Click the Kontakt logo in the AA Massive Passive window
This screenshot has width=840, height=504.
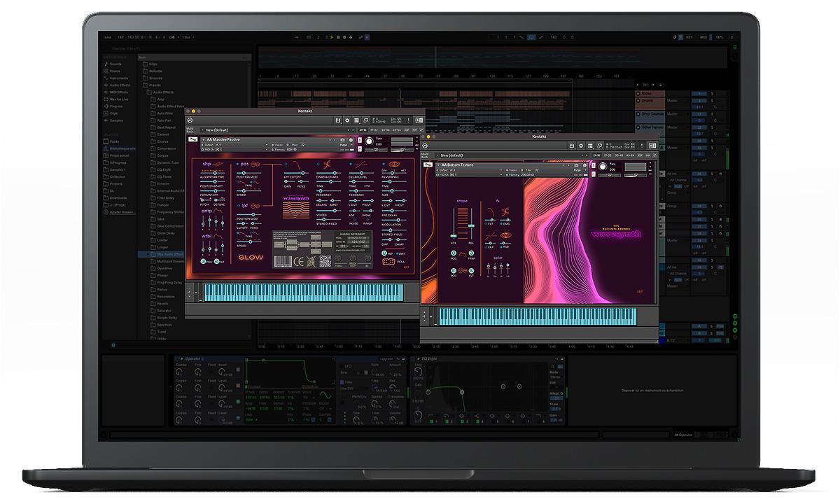point(190,120)
